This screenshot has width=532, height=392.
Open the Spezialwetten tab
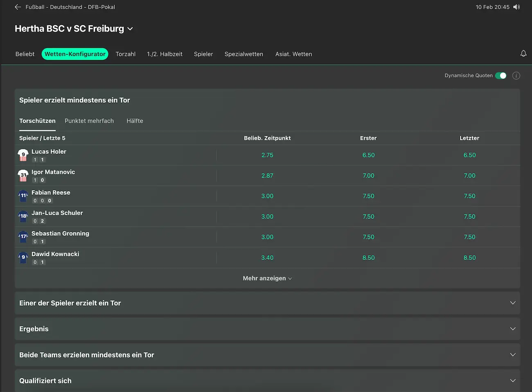243,54
